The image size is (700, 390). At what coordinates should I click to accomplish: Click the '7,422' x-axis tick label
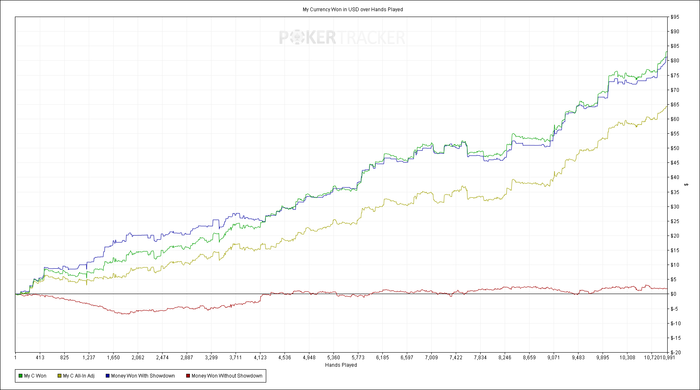click(x=456, y=357)
